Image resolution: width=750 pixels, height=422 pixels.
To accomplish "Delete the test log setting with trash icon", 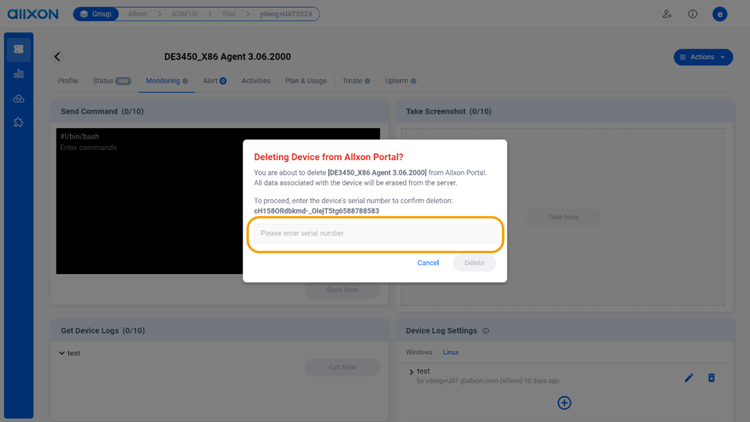I will click(x=711, y=378).
